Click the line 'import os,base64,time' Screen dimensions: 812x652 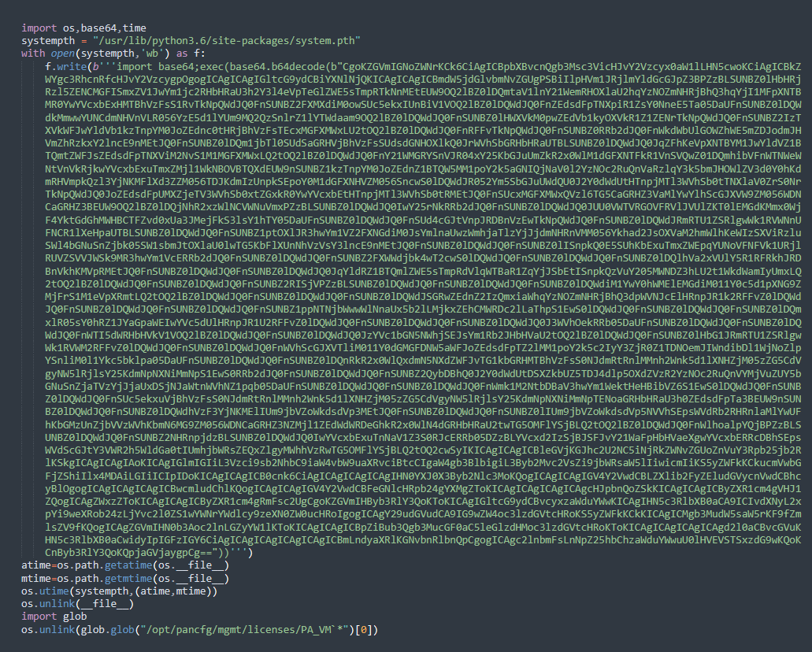[x=84, y=28]
